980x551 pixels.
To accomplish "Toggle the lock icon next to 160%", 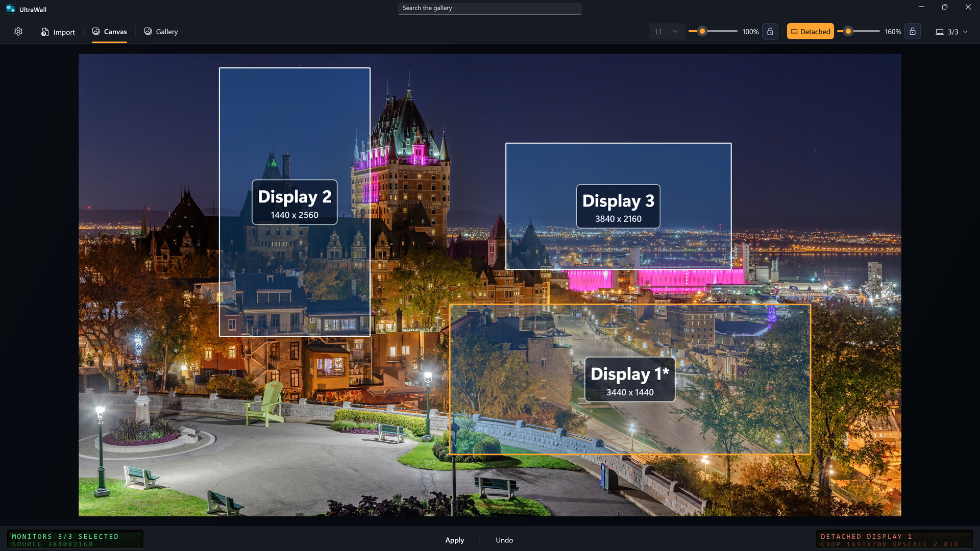I will coord(913,32).
